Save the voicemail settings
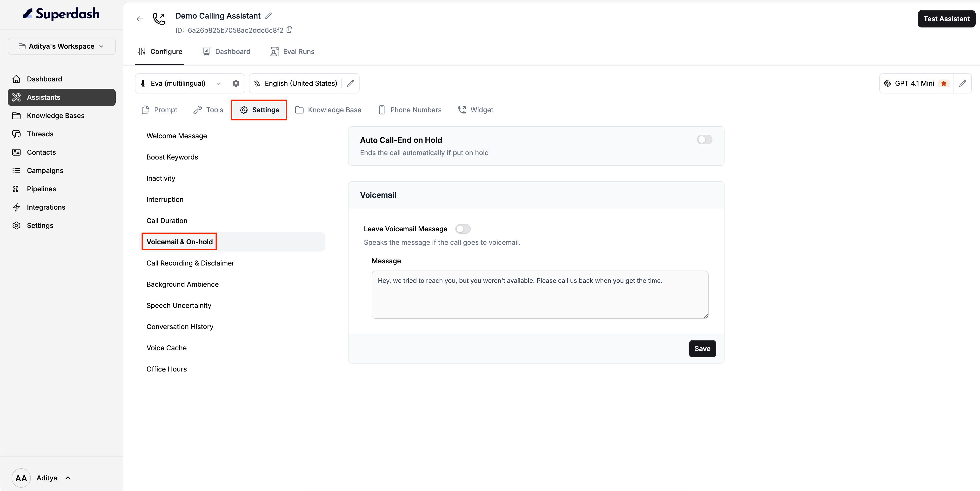Viewport: 980px width, 491px height. pyautogui.click(x=702, y=348)
